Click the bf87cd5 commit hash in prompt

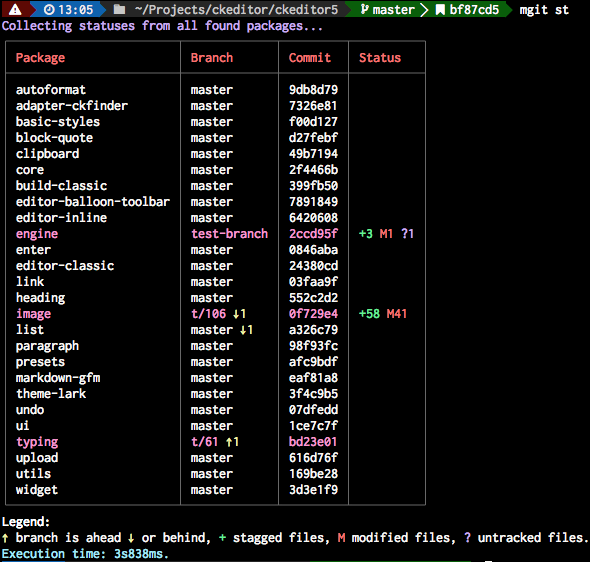(x=474, y=9)
